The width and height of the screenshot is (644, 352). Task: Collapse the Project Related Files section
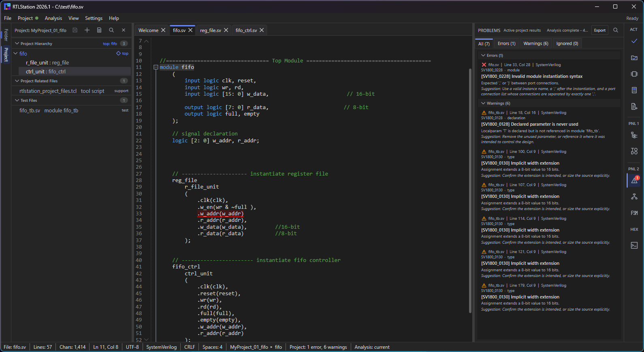(17, 81)
